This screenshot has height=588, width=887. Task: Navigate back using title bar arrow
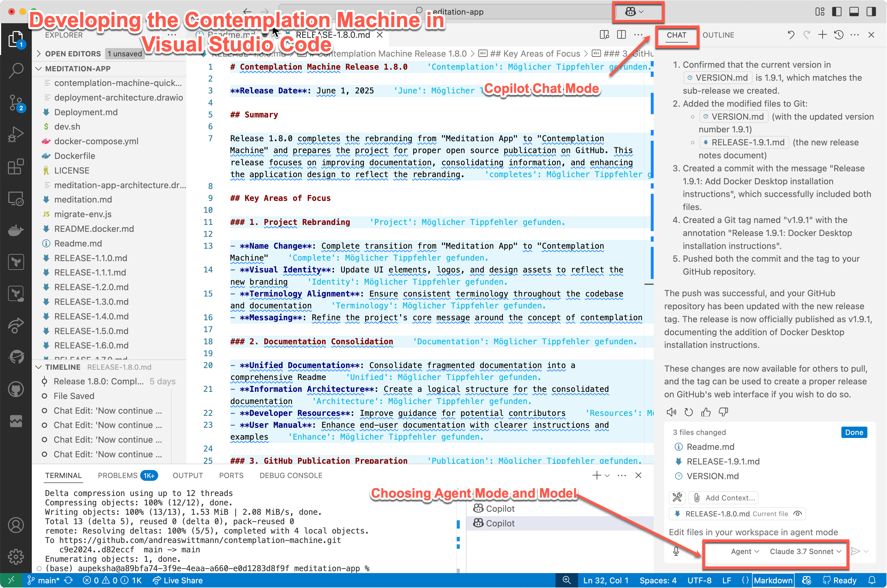click(x=247, y=11)
